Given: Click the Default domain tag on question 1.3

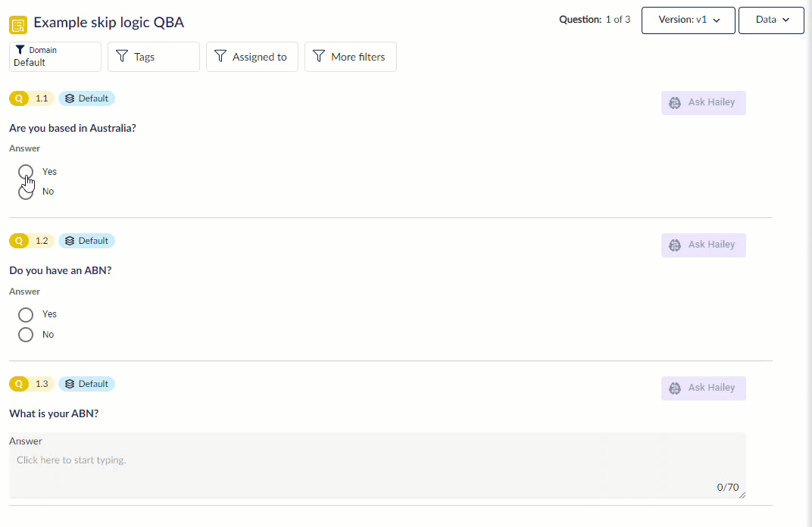Looking at the screenshot, I should click(87, 384).
